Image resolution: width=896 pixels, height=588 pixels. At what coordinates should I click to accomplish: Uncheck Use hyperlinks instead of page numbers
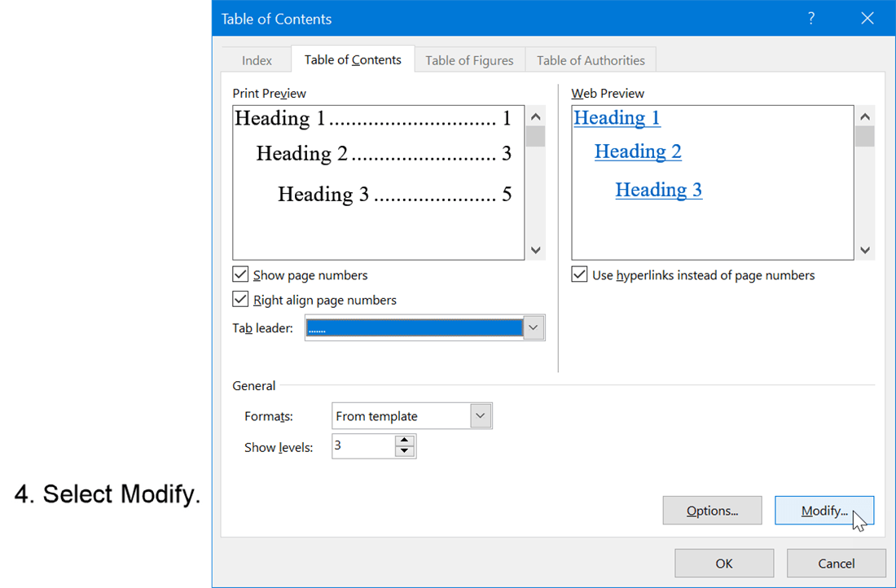[x=579, y=274]
